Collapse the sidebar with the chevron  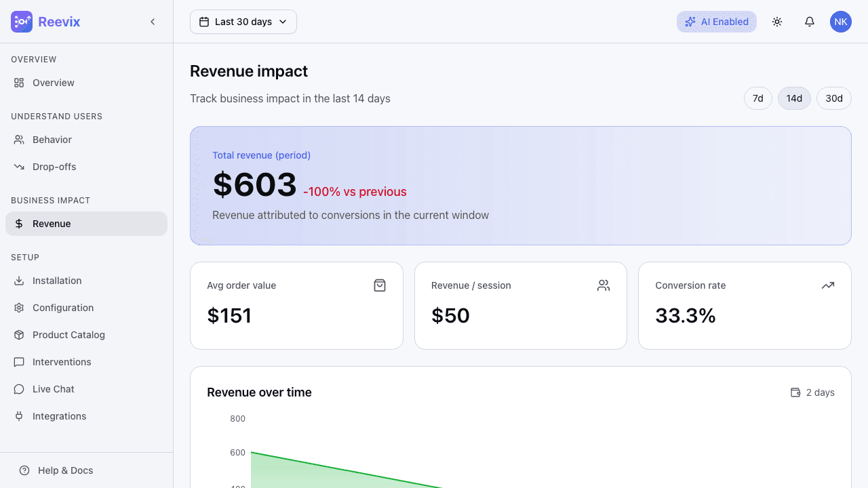tap(153, 21)
